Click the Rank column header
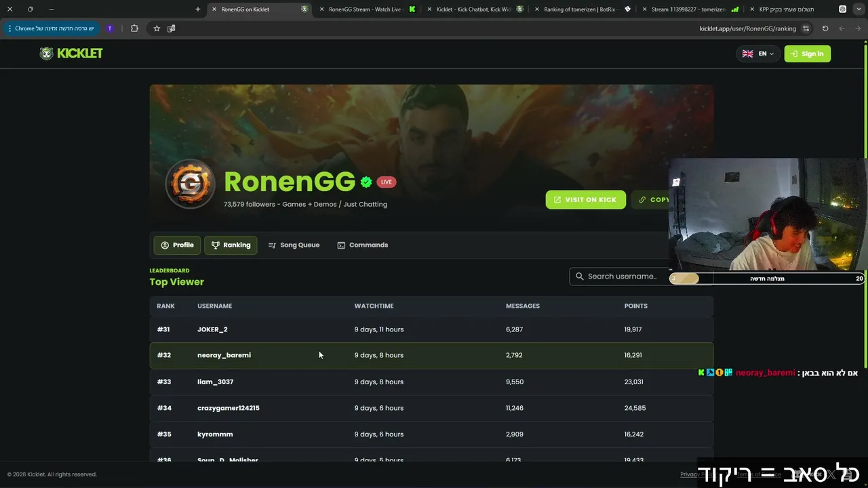The width and height of the screenshot is (868, 488). [165, 306]
